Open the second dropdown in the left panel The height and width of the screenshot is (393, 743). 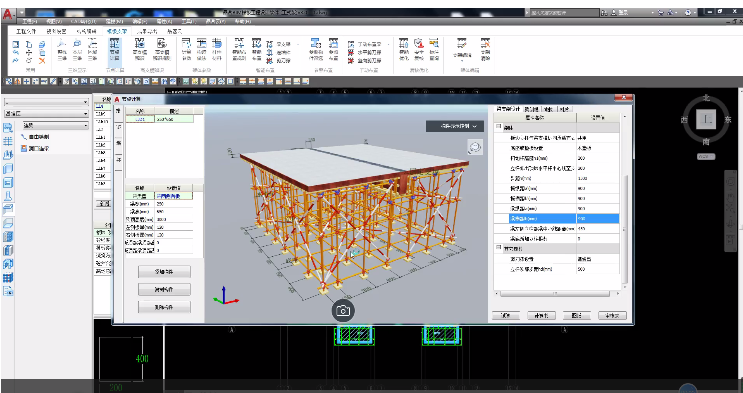pos(46,114)
